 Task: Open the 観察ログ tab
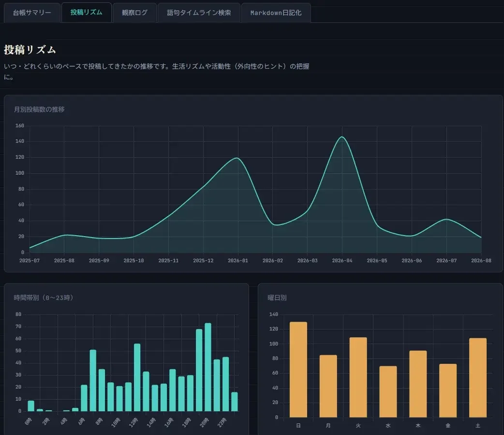click(134, 13)
